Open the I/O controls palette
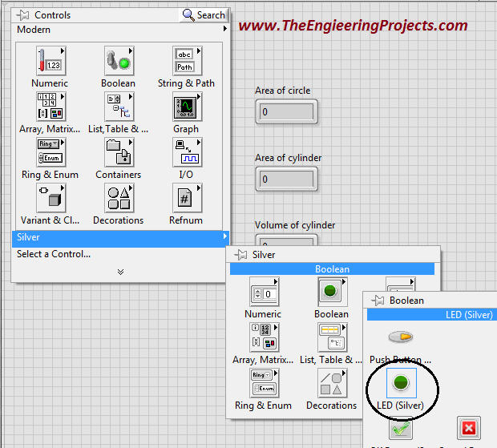This screenshot has height=448, width=497. [x=187, y=152]
